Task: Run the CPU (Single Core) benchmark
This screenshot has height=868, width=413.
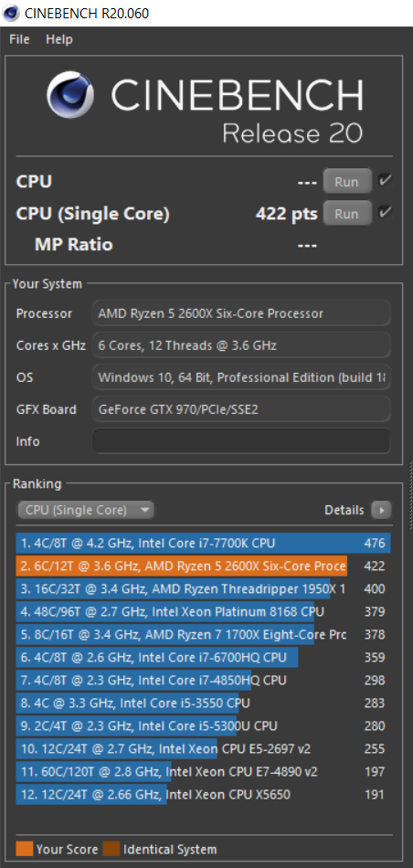Action: click(347, 214)
